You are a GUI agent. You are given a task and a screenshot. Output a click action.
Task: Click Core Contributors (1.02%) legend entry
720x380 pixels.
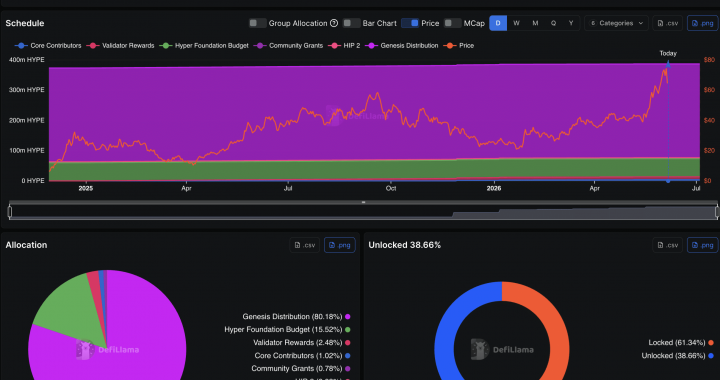pyautogui.click(x=303, y=356)
